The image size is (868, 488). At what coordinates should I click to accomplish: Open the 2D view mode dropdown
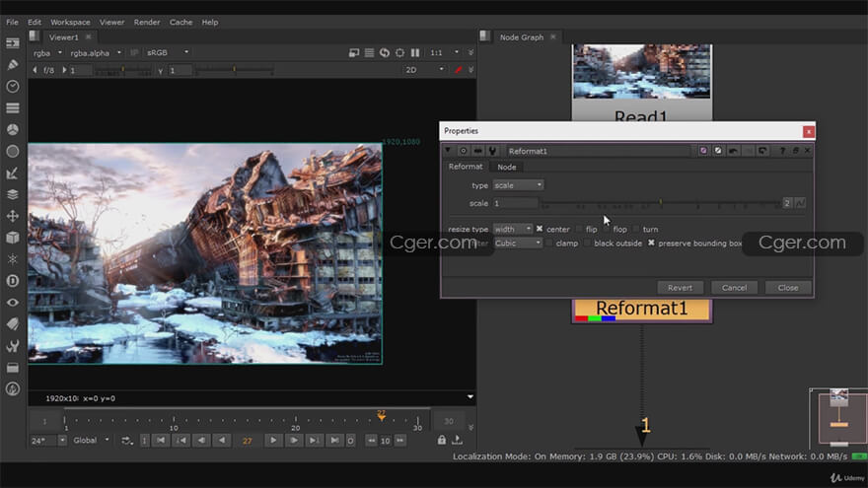point(424,70)
